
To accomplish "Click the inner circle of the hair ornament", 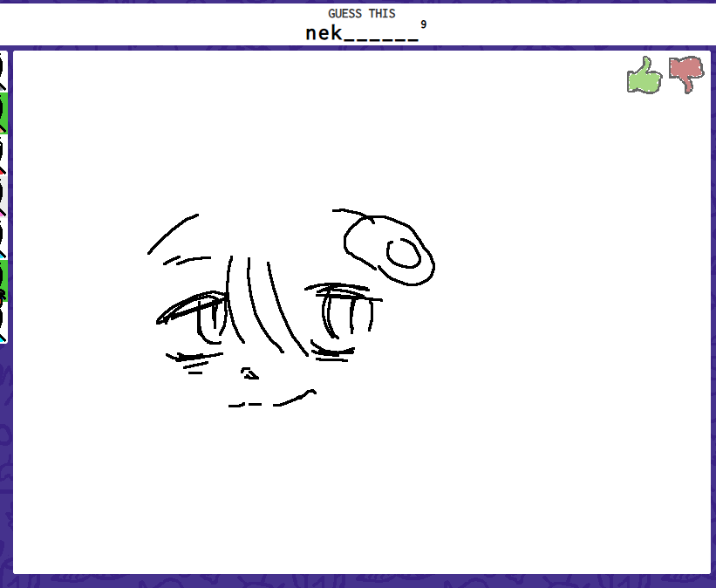I will click(x=403, y=253).
